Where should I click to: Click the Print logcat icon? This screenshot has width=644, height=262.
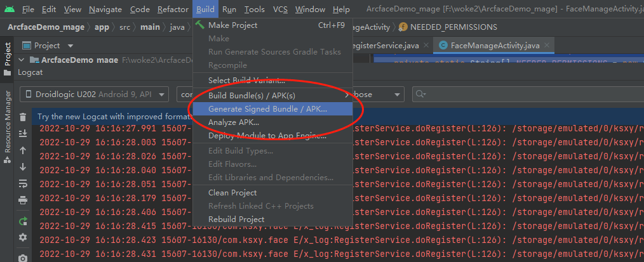click(x=23, y=200)
